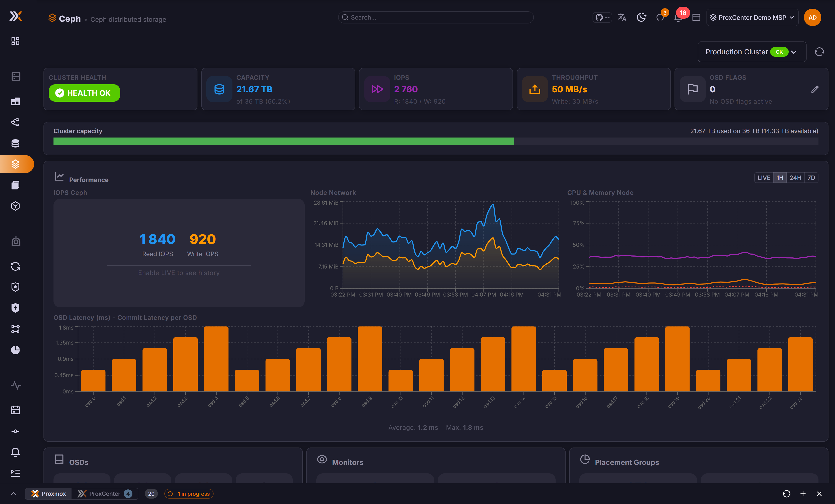Switch to the ProxCenter bottom tab
835x504 pixels.
(105, 494)
